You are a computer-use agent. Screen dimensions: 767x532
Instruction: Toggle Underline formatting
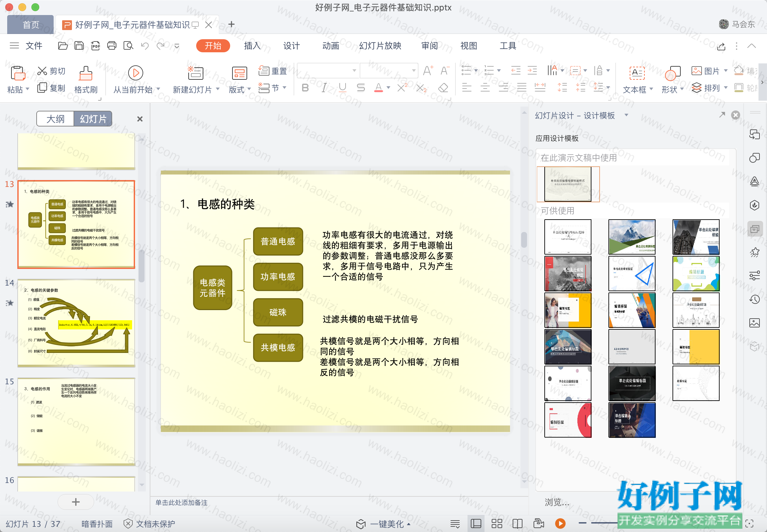click(x=342, y=88)
